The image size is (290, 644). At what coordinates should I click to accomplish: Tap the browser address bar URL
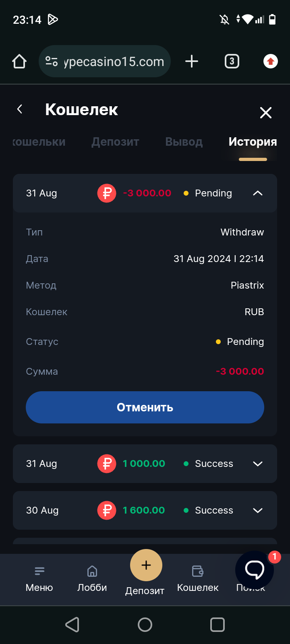pyautogui.click(x=114, y=62)
